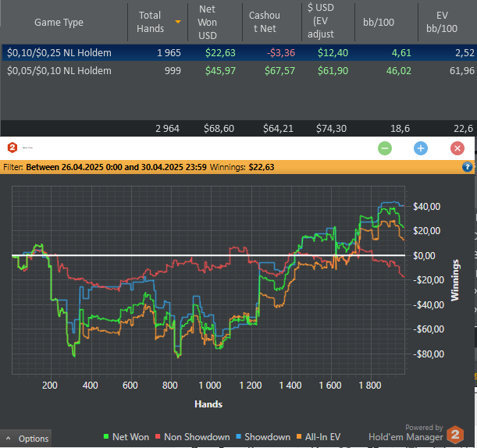Click the Hands x-axis title

tap(208, 404)
